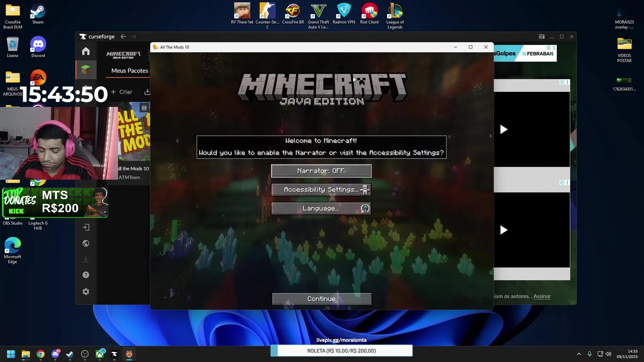Screen dimensions: 644x362
Task: Open Accessibility Settings in Minecraft
Action: tap(321, 190)
